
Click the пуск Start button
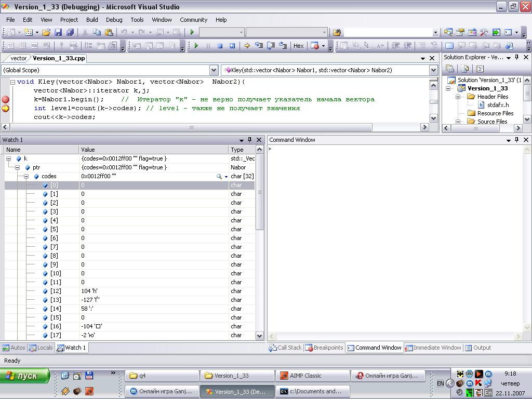click(x=25, y=376)
